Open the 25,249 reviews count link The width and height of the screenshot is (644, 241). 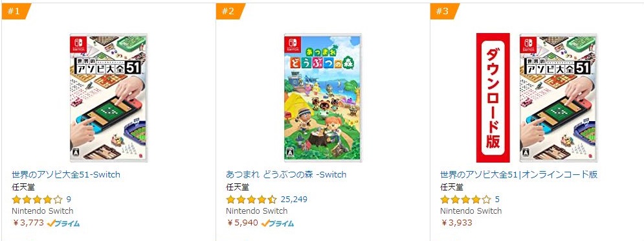(x=294, y=200)
